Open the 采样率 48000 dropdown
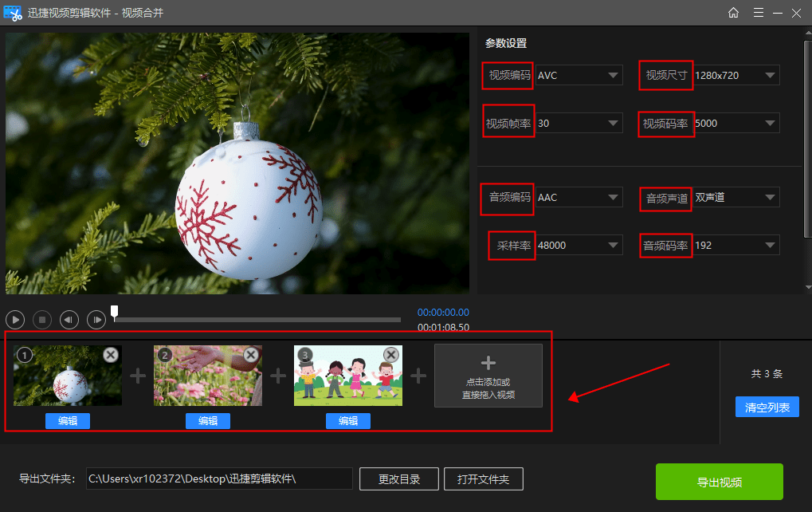Image resolution: width=812 pixels, height=512 pixels. pyautogui.click(x=579, y=245)
